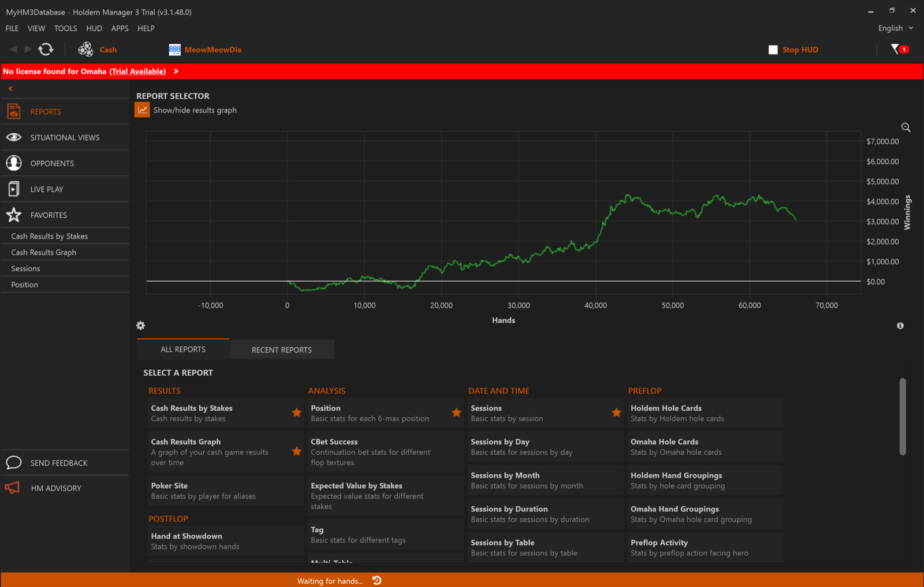Unfavorite Cash Results by Stakes star

click(x=296, y=412)
